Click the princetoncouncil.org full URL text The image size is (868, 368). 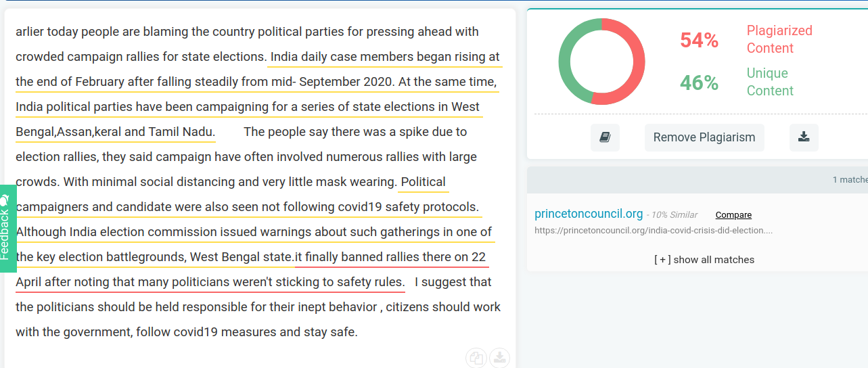pyautogui.click(x=654, y=231)
